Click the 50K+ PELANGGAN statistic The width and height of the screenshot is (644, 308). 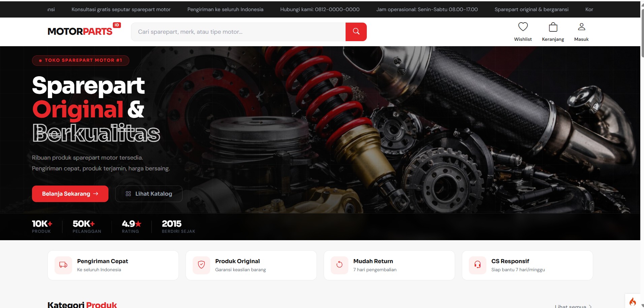pos(87,227)
